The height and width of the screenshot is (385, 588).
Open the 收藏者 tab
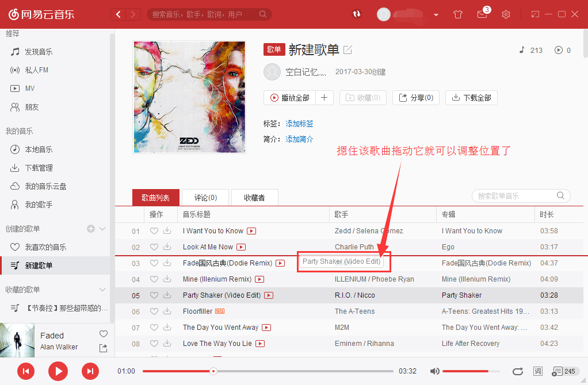click(254, 197)
